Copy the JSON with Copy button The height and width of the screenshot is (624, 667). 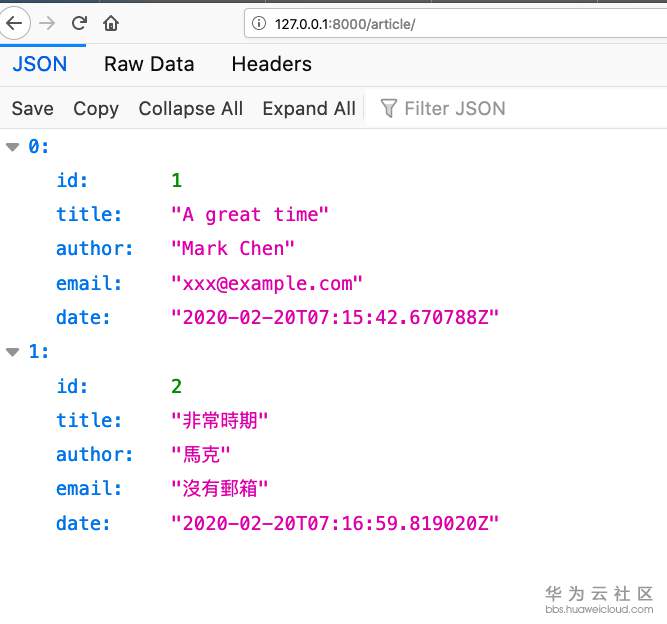[96, 108]
